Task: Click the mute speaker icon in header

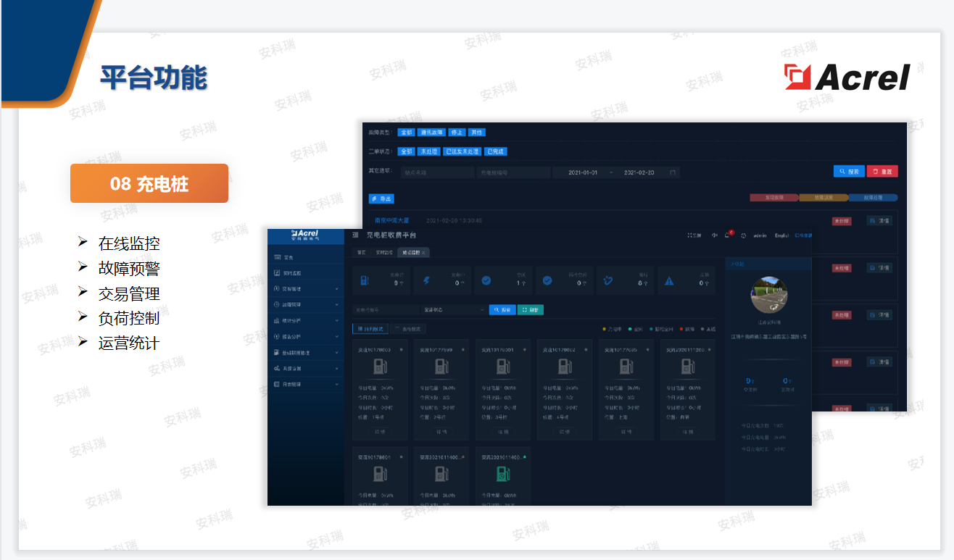Action: (x=715, y=235)
